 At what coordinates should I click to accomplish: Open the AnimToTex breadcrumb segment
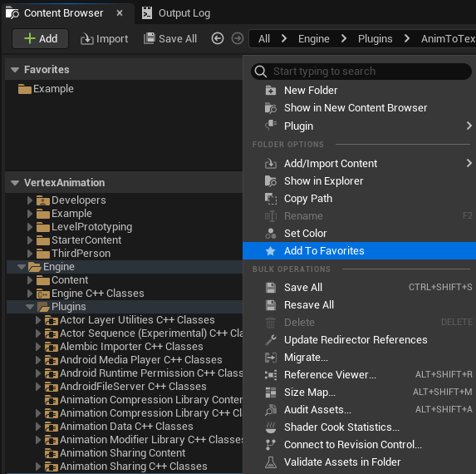[448, 39]
